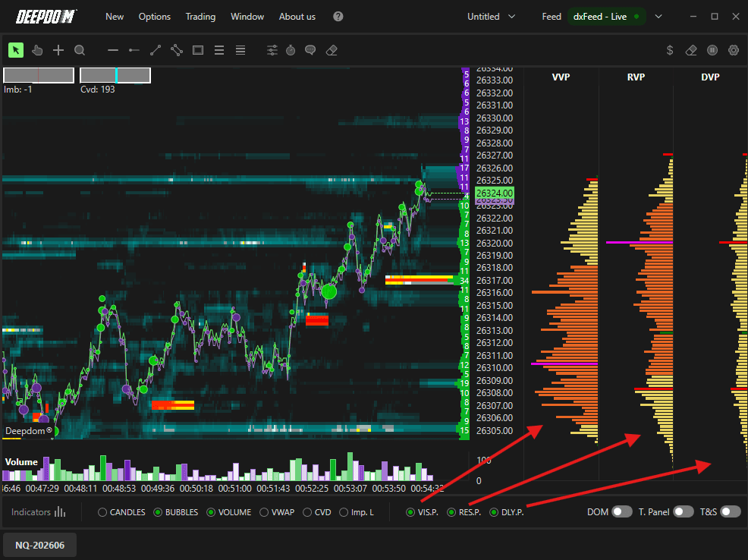This screenshot has height=560, width=748.
Task: Select the magnifier zoom tool
Action: pyautogui.click(x=80, y=50)
